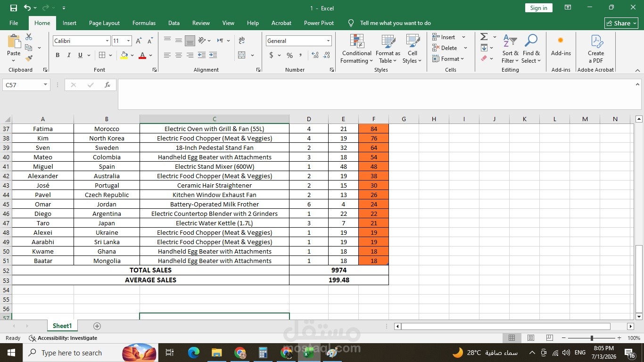The height and width of the screenshot is (362, 644).
Task: Click the Increase Font Size icon
Action: click(139, 41)
